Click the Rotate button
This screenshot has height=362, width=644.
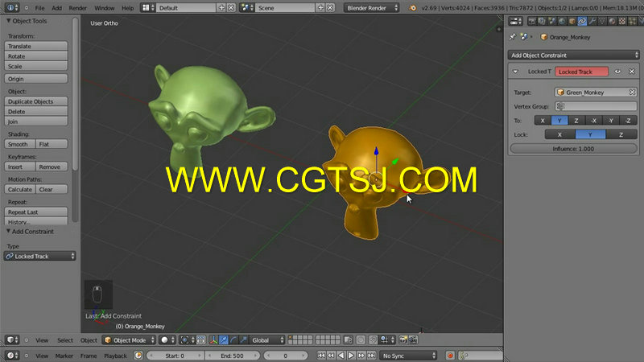tap(36, 56)
